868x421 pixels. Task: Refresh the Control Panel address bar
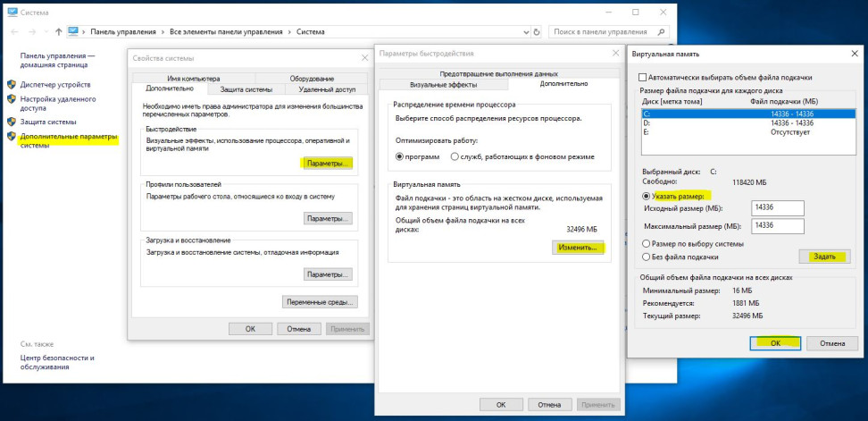coord(537,32)
